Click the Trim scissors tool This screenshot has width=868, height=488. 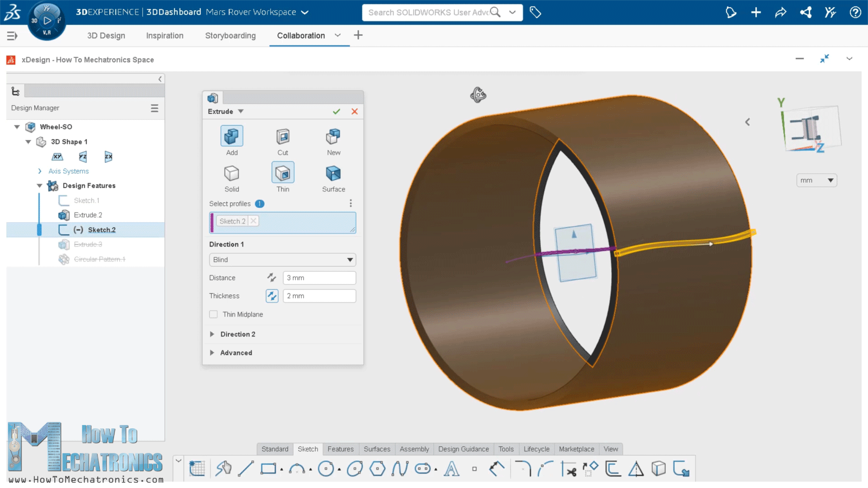[569, 468]
